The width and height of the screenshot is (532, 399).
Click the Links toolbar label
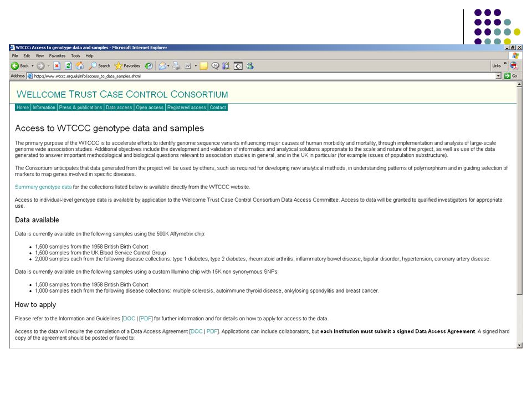[497, 66]
